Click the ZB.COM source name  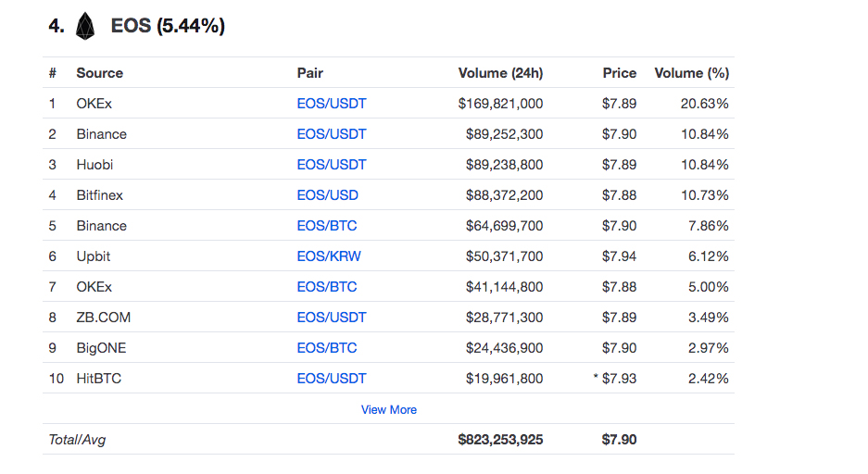click(x=104, y=318)
